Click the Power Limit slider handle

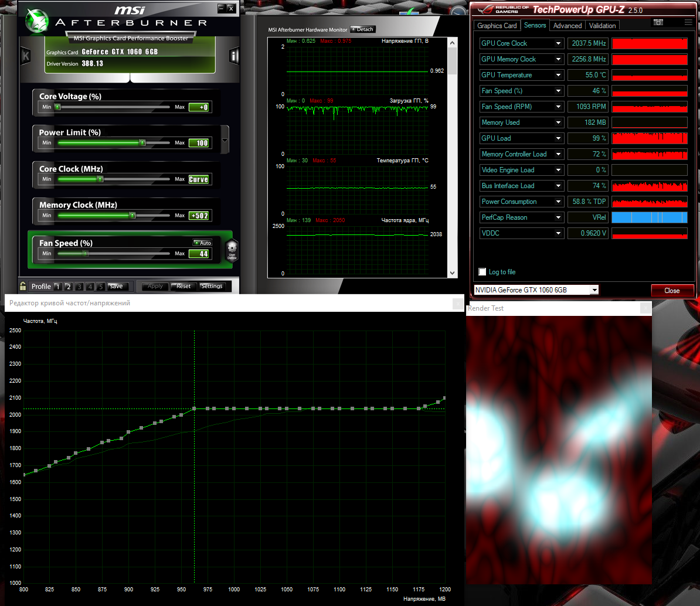tap(142, 143)
